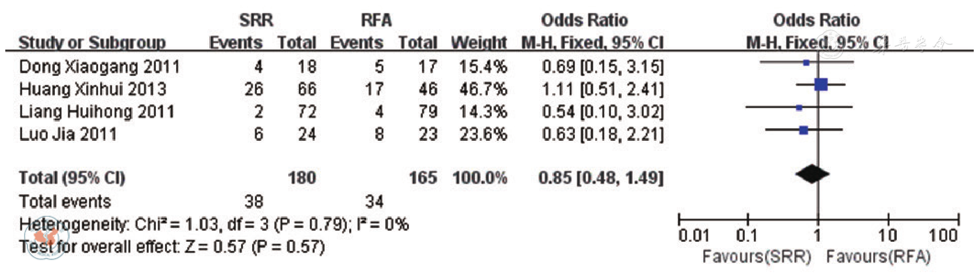
Task: Click the "Luo Jia 2011" study name
Action: pyautogui.click(x=68, y=134)
